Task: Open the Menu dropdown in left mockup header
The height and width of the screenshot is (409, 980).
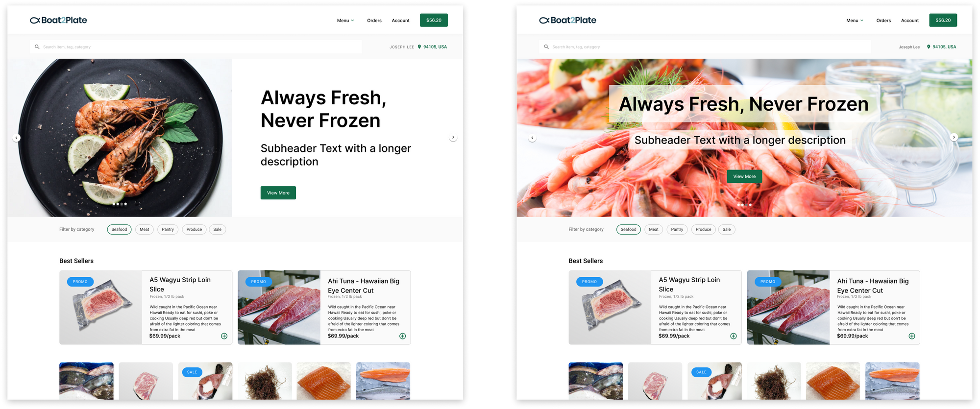Action: pos(345,21)
